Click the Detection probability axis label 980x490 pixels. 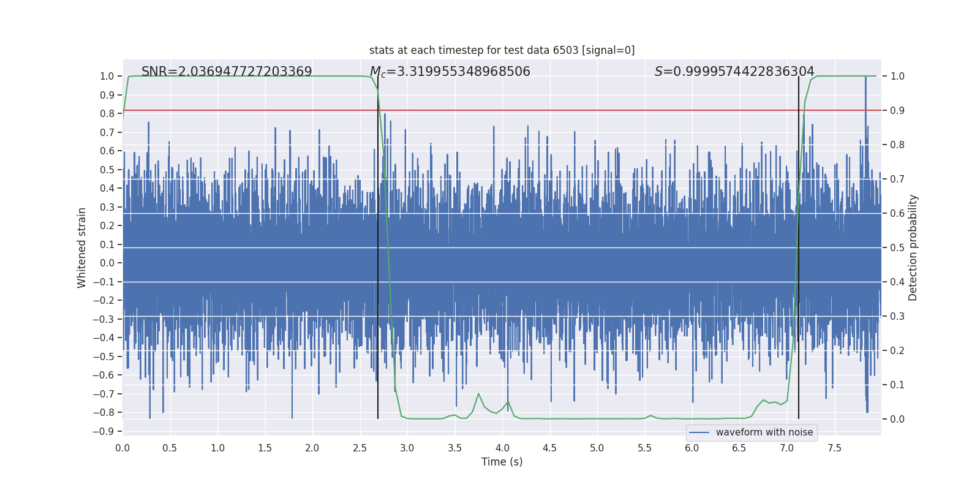tap(913, 247)
